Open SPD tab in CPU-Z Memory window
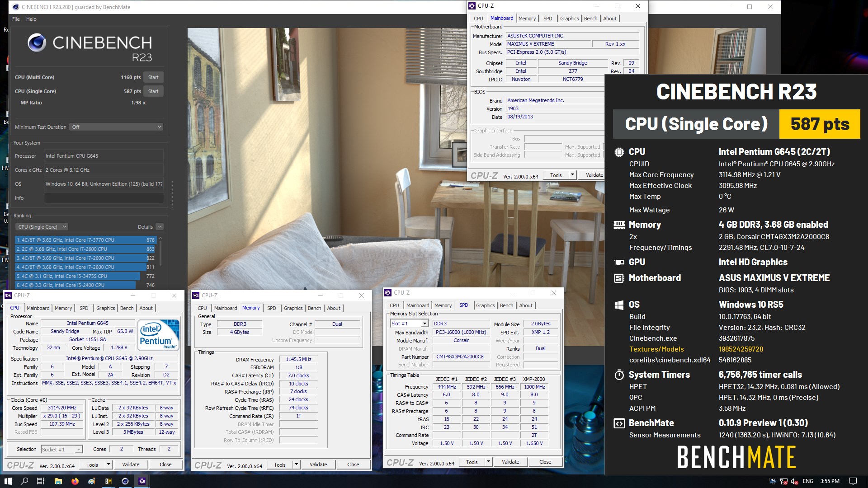The height and width of the screenshot is (488, 868). pyautogui.click(x=271, y=308)
